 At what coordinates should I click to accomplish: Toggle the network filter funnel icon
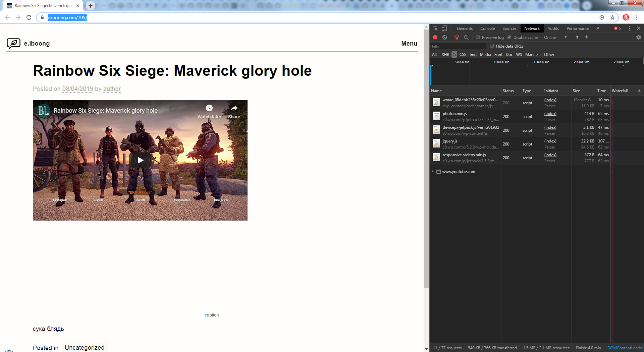pos(457,37)
